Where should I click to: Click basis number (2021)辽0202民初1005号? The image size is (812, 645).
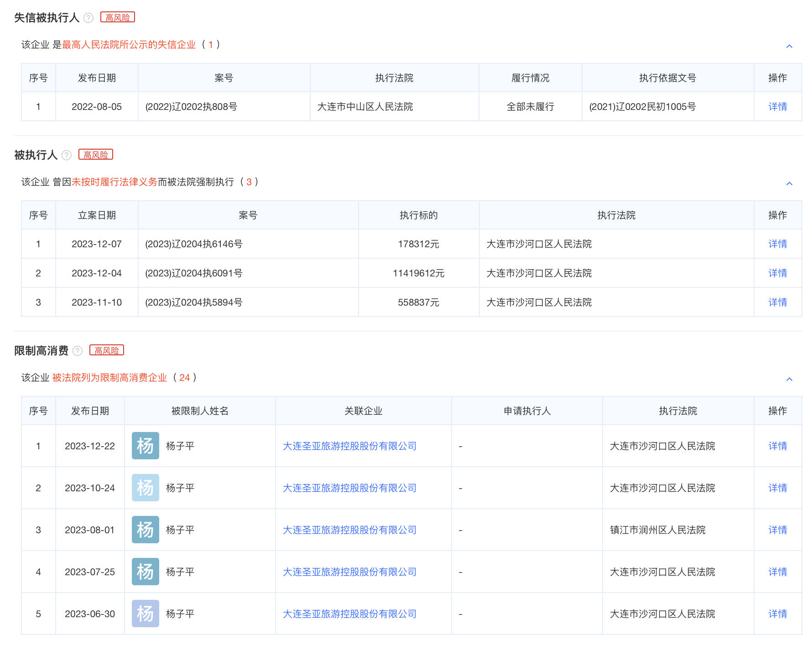(642, 107)
